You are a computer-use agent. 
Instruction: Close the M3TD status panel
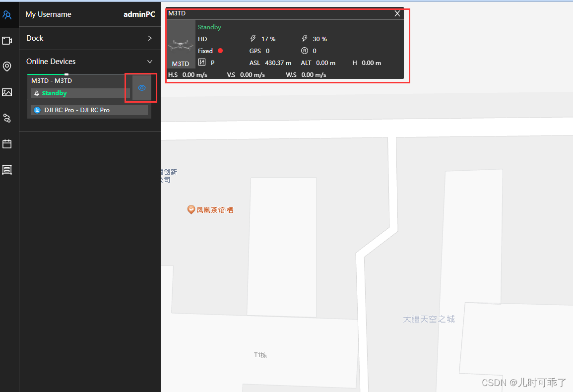click(x=397, y=13)
